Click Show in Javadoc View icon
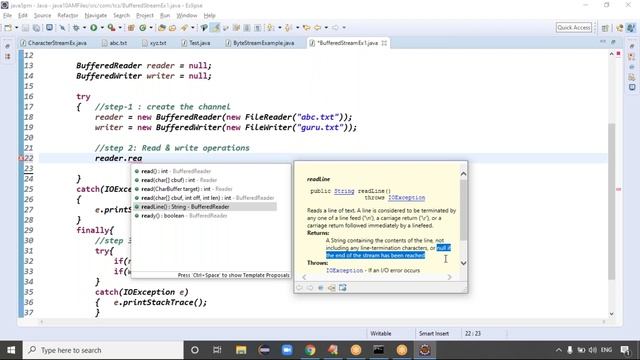 click(x=321, y=288)
